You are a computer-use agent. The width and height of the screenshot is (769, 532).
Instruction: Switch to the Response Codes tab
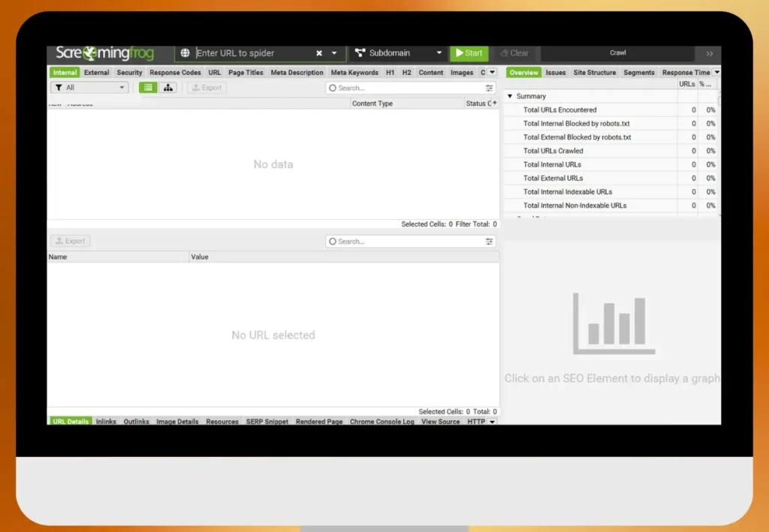tap(175, 73)
